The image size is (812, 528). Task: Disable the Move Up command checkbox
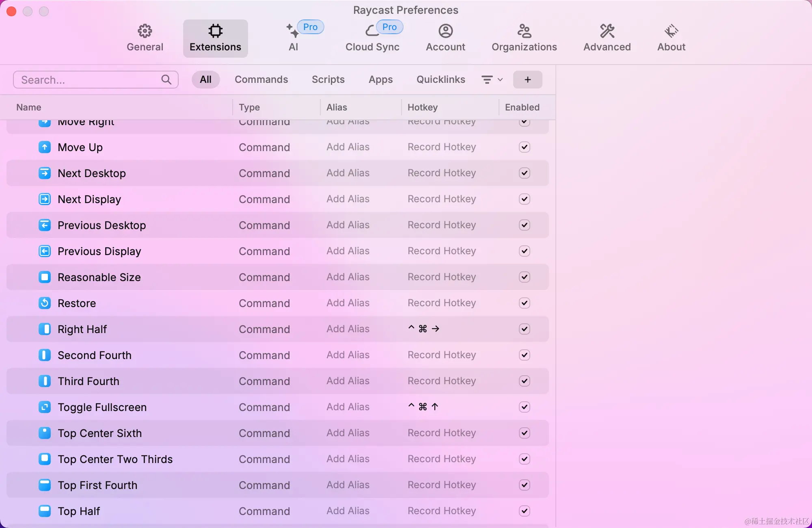point(524,147)
